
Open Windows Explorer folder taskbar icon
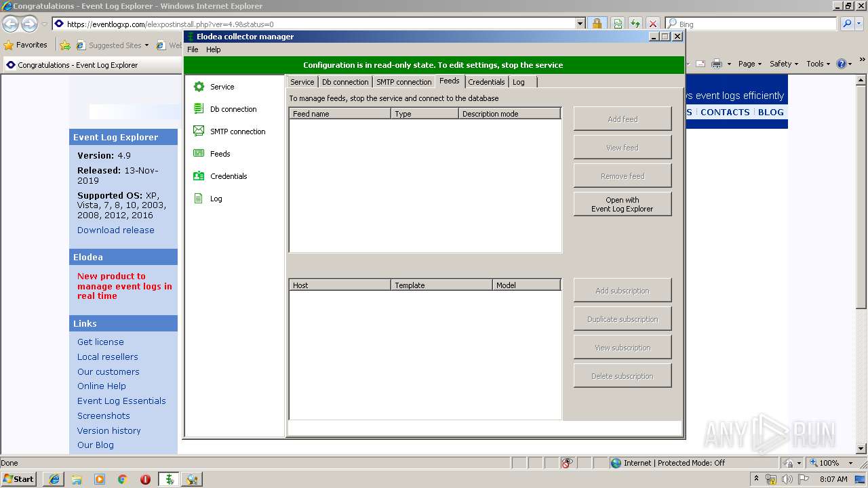pyautogui.click(x=77, y=479)
